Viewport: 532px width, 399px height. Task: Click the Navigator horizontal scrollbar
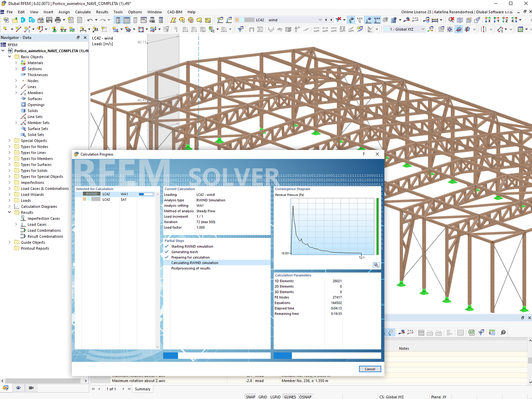pyautogui.click(x=43, y=381)
